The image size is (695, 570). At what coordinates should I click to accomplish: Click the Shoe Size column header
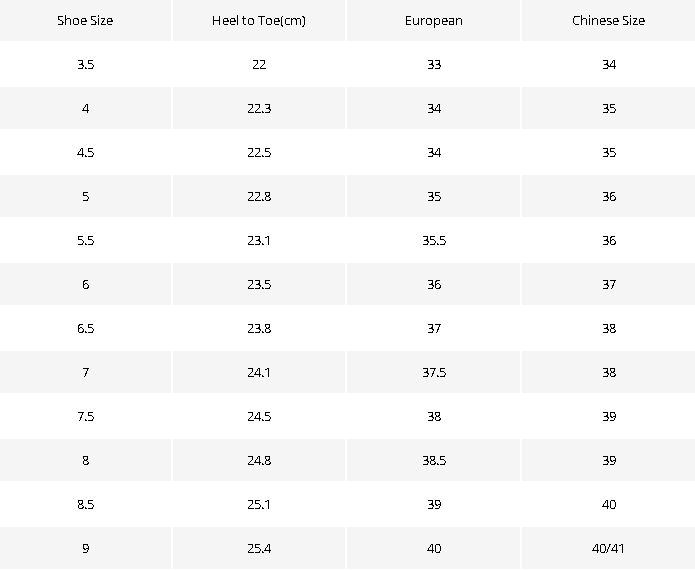coord(85,20)
